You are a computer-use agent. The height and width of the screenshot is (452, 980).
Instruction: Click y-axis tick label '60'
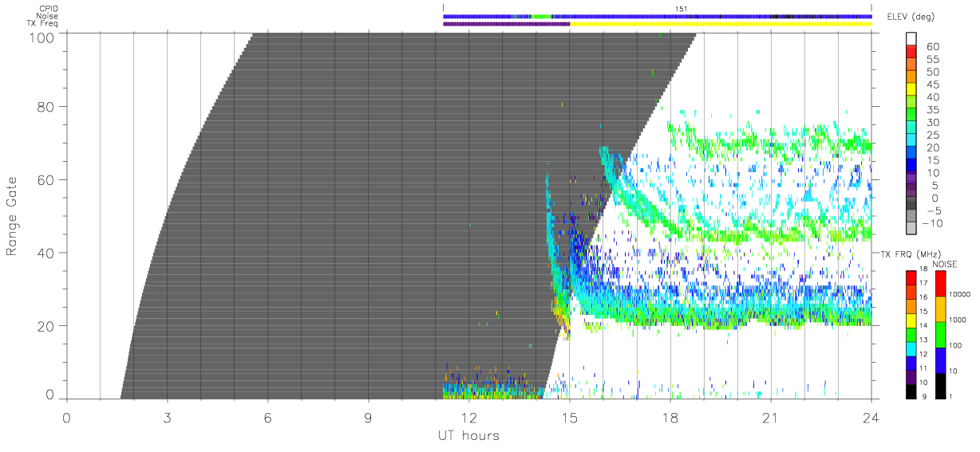coord(47,179)
